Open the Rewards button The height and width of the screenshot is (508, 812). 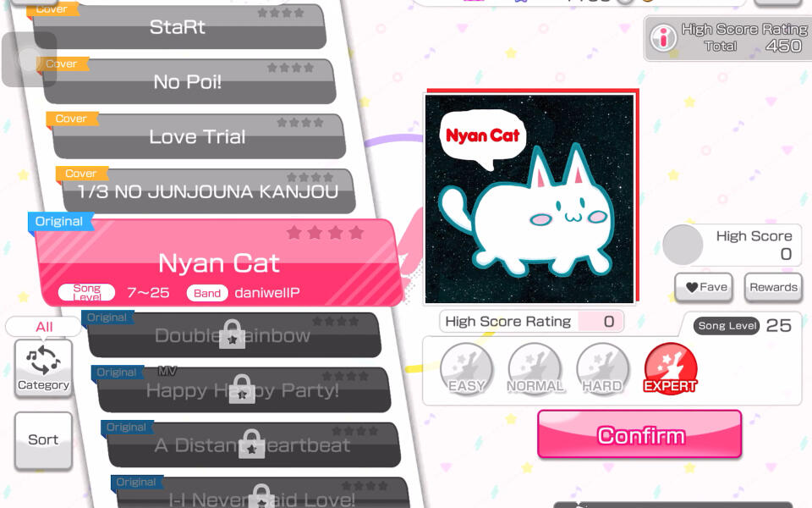click(x=773, y=287)
